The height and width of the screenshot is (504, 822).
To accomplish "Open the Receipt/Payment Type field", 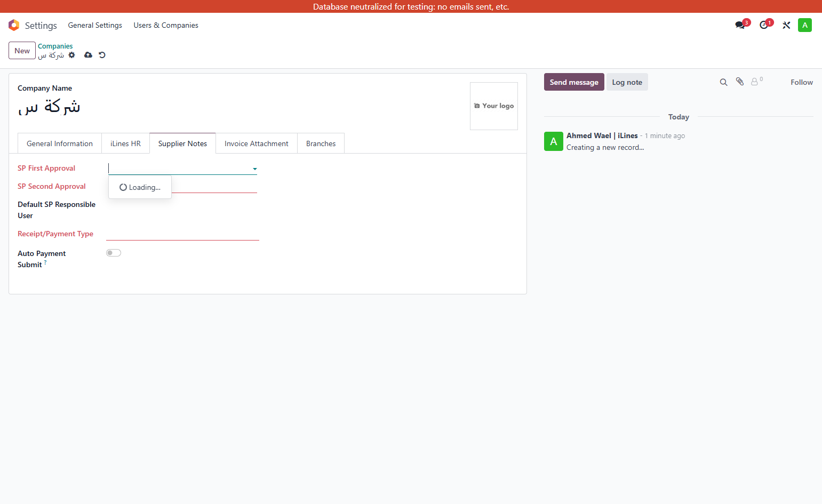I will 182,234.
